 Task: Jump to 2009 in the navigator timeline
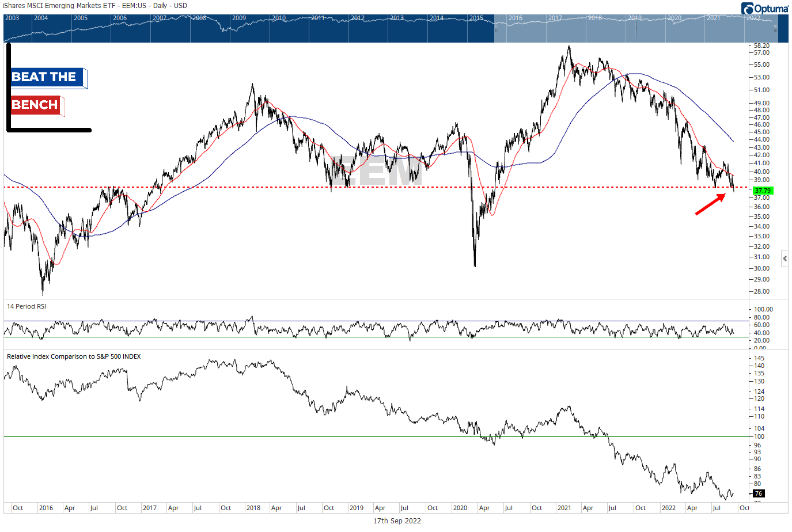pos(239,18)
